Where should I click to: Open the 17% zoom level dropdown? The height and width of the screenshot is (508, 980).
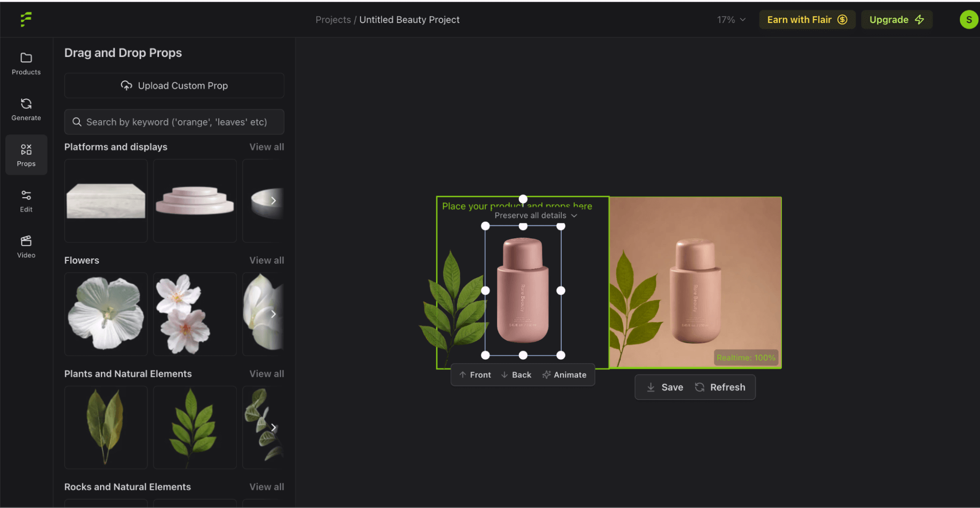click(731, 20)
